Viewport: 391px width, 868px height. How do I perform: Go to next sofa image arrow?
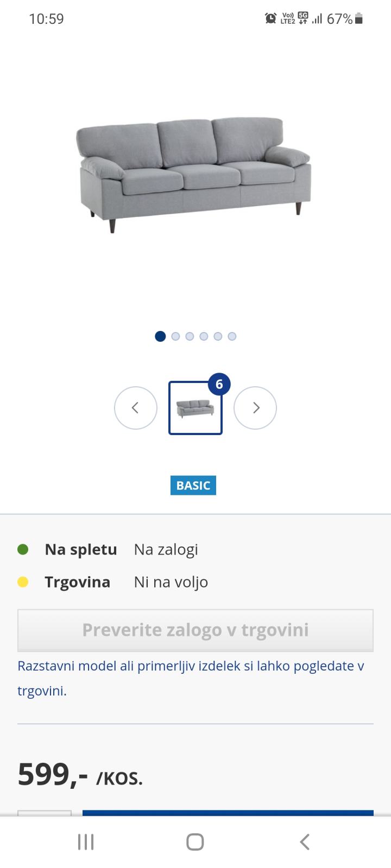click(255, 408)
